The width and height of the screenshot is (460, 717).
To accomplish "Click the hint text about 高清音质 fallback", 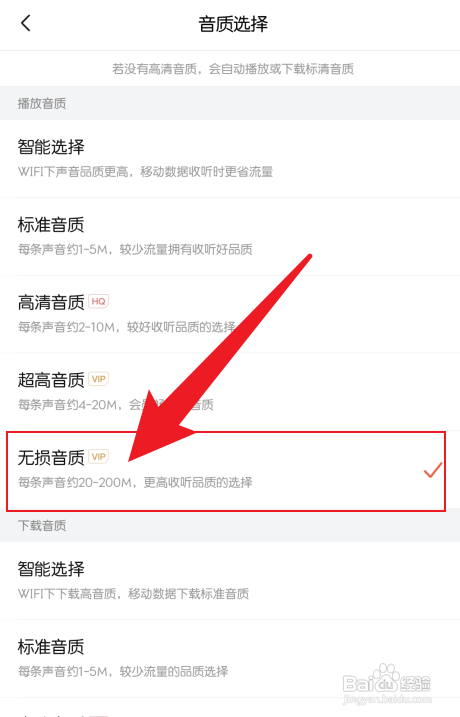I will [x=233, y=69].
